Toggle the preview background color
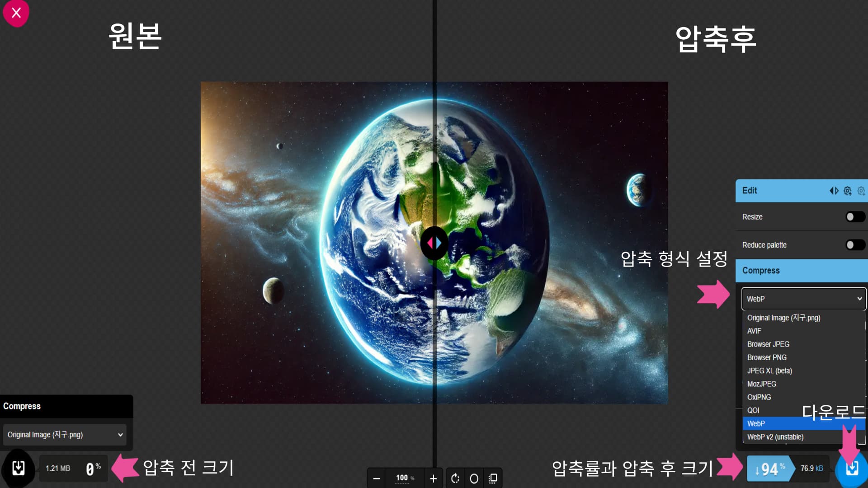Image resolution: width=868 pixels, height=488 pixels. (474, 478)
